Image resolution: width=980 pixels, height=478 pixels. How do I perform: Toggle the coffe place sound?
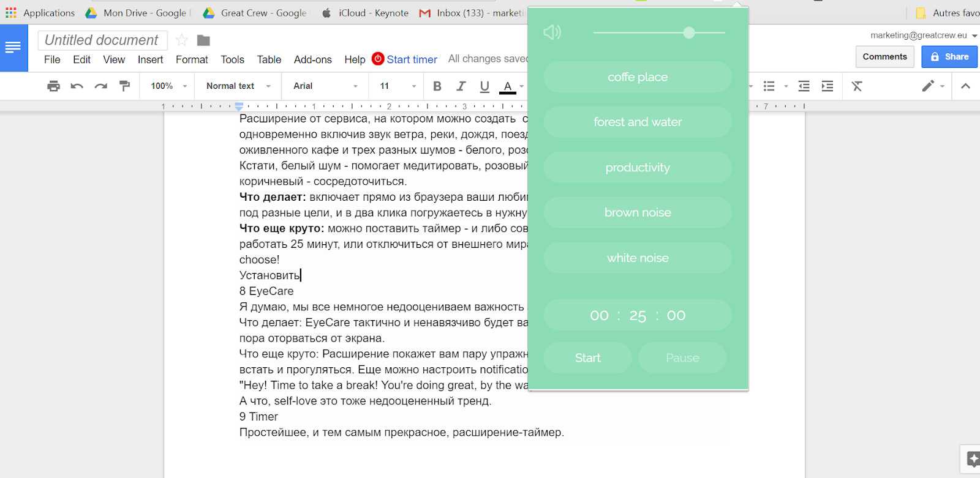638,77
